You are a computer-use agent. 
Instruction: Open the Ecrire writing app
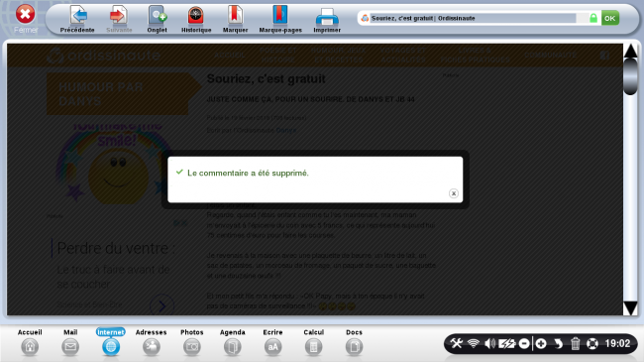272,342
